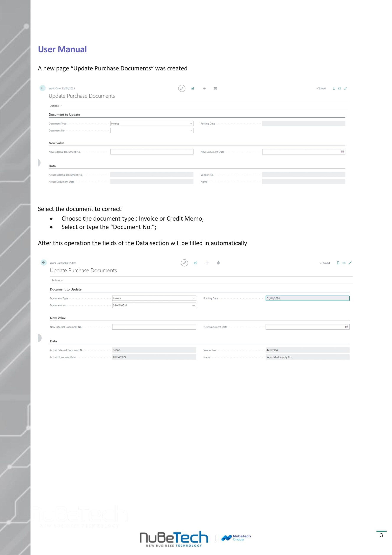Click the Work Date text in the empty form screenshot
392x555 pixels.
62,88
